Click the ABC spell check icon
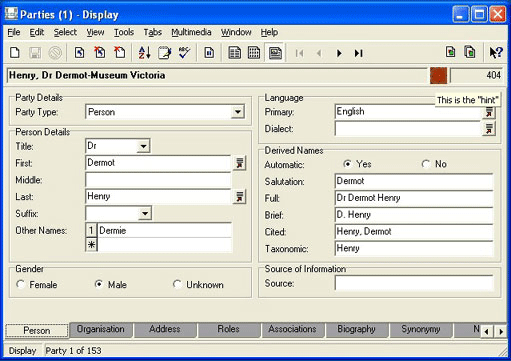The width and height of the screenshot is (511, 361). click(x=184, y=53)
